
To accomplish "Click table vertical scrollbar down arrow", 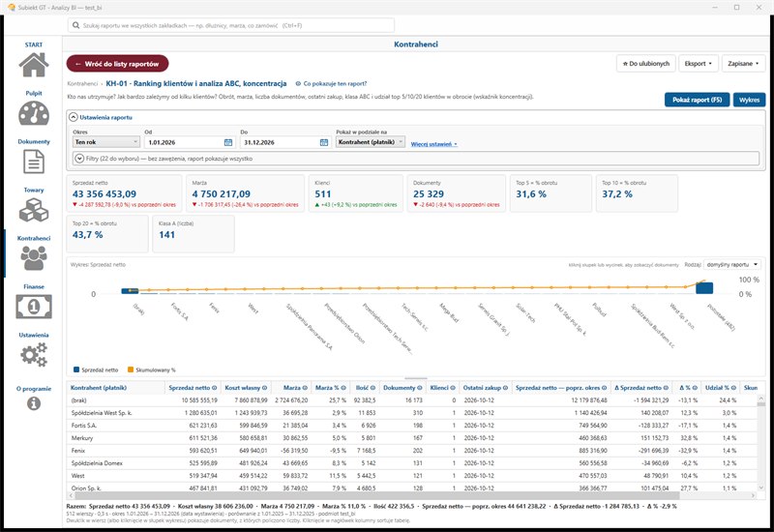I will pos(761,487).
